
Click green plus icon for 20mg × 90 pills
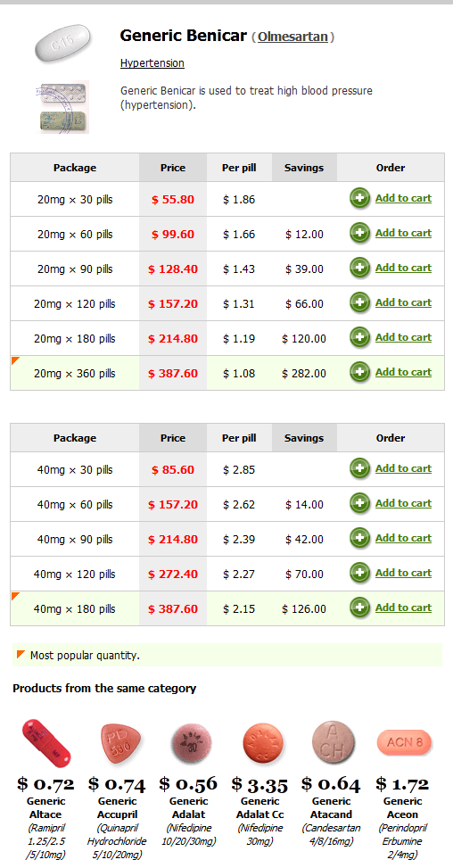point(359,268)
